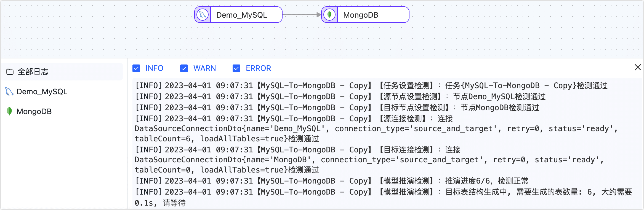Filter logs by MongoDB in the sidebar

(34, 112)
